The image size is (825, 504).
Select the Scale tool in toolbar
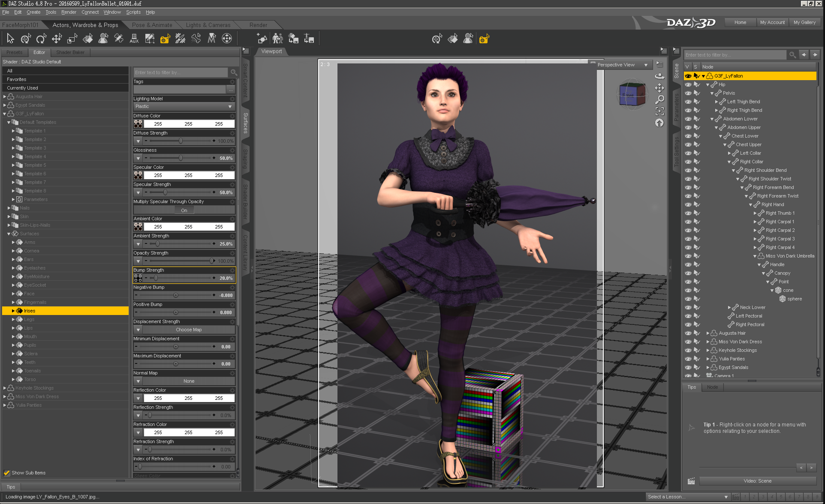click(x=72, y=39)
